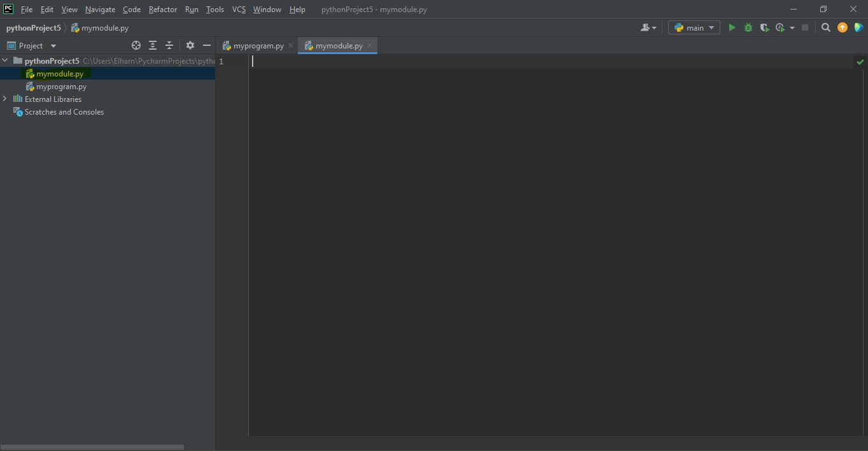868x451 pixels.
Task: Close the mymodule.py editor tab
Action: pyautogui.click(x=369, y=46)
